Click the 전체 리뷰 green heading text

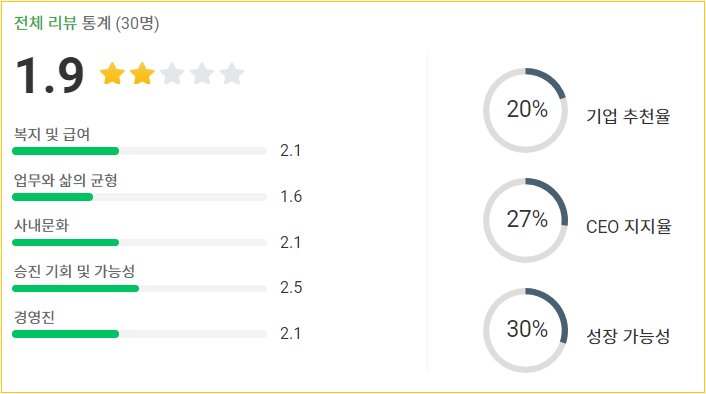pos(45,23)
